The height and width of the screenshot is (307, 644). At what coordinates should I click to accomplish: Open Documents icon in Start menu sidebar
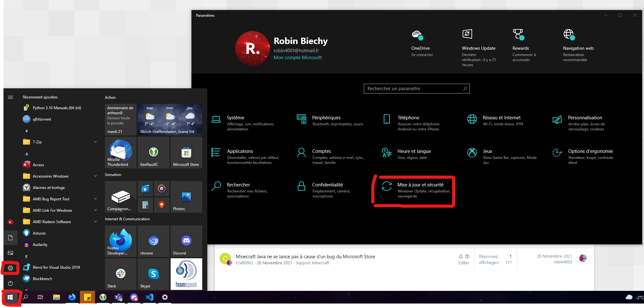[10, 238]
